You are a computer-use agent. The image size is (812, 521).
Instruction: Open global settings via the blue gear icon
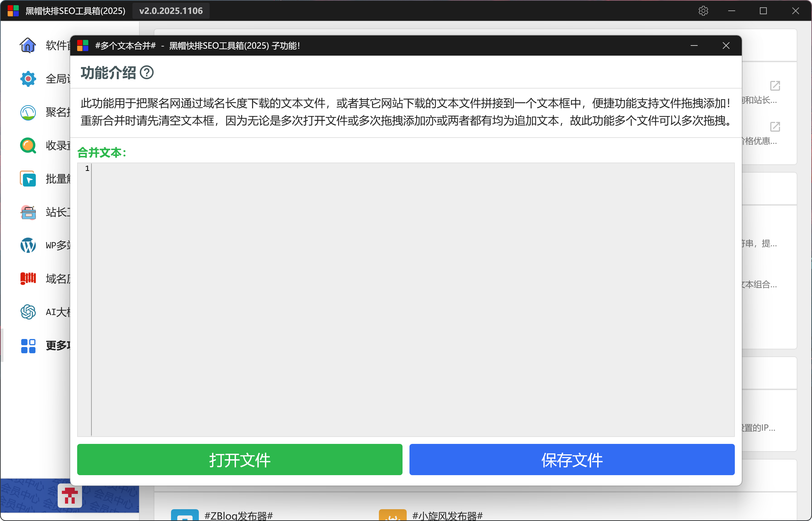point(28,79)
